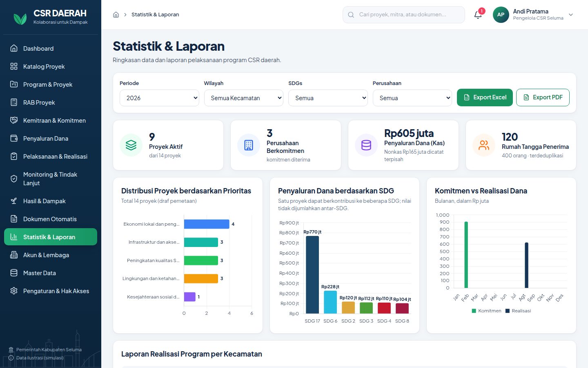The height and width of the screenshot is (368, 588).
Task: Click the Pengaturan & Hak Akses gear icon
Action: click(14, 291)
